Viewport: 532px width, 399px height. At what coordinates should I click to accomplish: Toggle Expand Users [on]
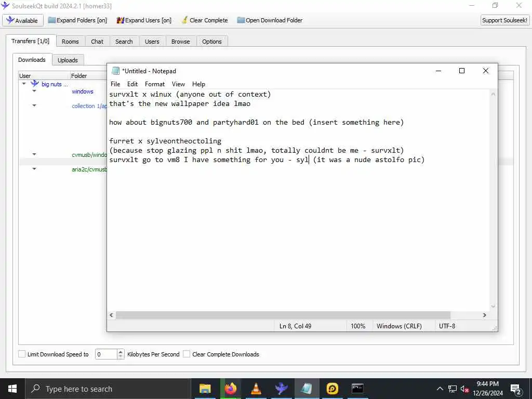[x=144, y=20]
